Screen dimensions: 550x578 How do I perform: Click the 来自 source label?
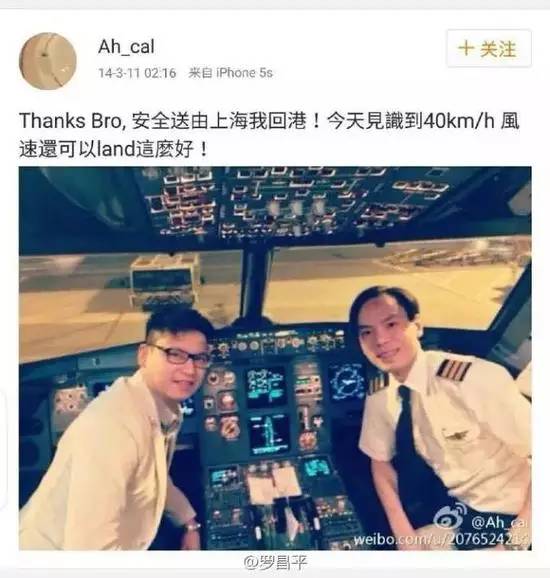click(x=200, y=73)
